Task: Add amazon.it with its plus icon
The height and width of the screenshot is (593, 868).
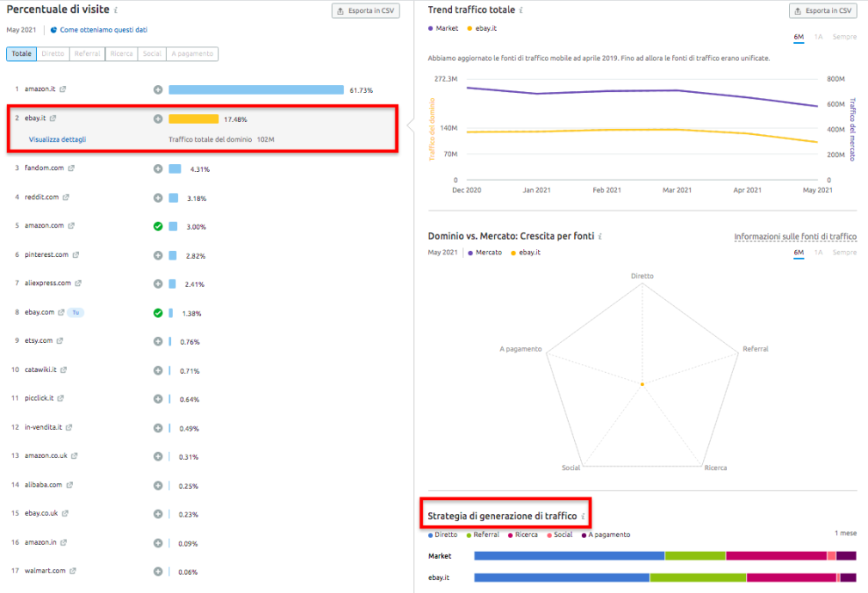Action: click(158, 89)
